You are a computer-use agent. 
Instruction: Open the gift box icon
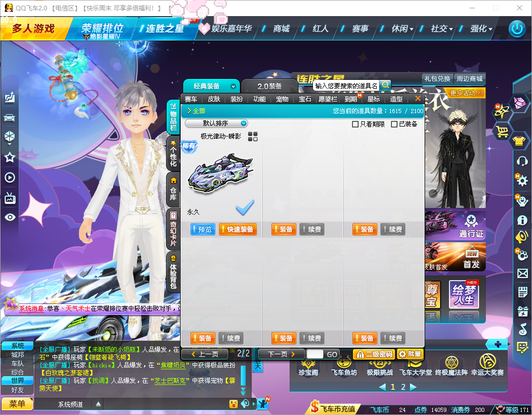point(523,311)
